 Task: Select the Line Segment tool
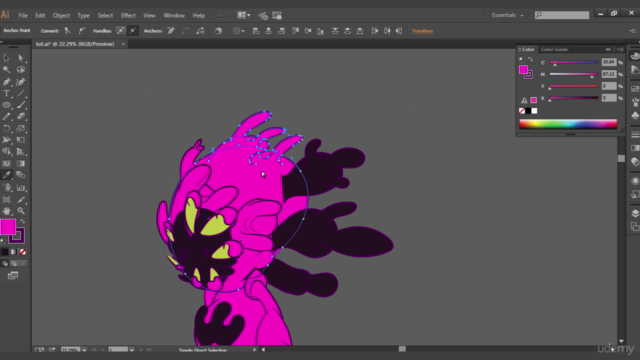[21, 93]
